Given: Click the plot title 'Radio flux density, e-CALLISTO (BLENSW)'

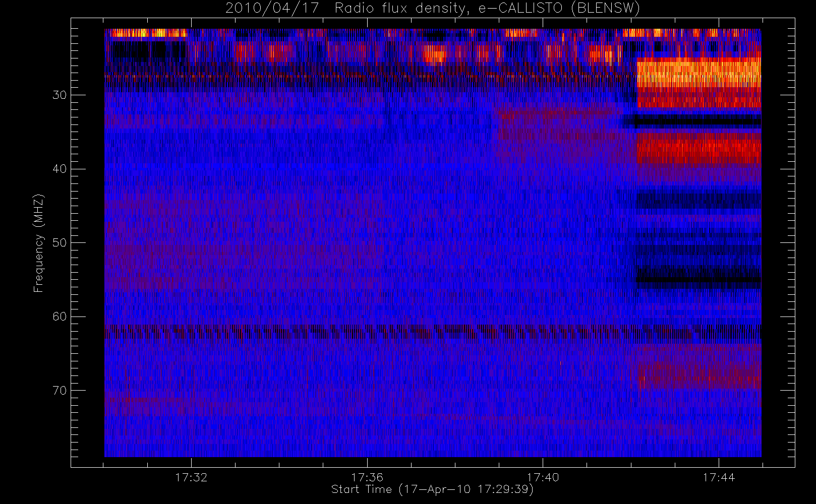Looking at the screenshot, I should pos(487,9).
